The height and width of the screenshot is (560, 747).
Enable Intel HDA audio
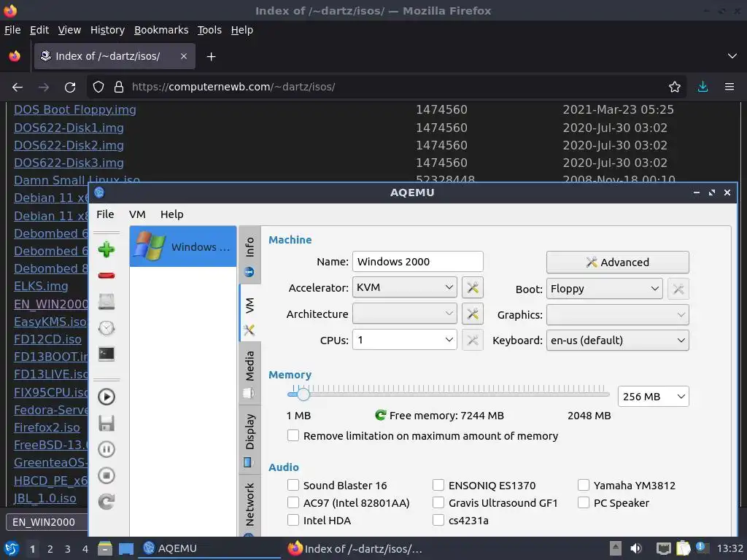point(293,521)
